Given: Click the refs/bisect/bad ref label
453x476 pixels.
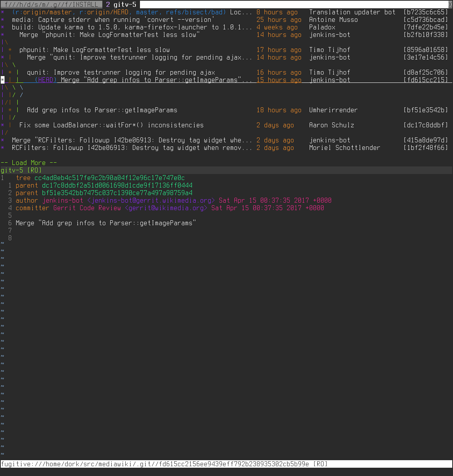Looking at the screenshot, I should [194, 12].
